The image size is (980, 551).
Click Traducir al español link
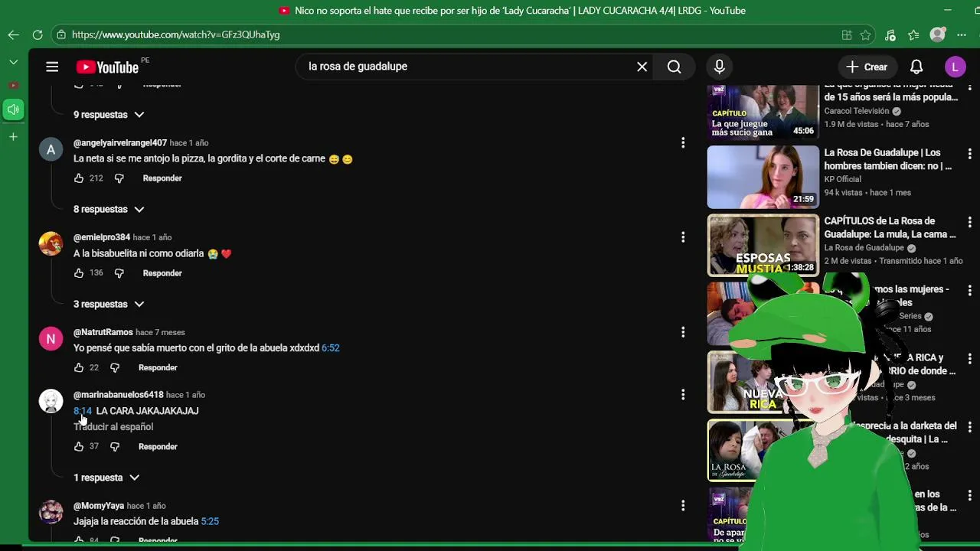[x=113, y=427]
